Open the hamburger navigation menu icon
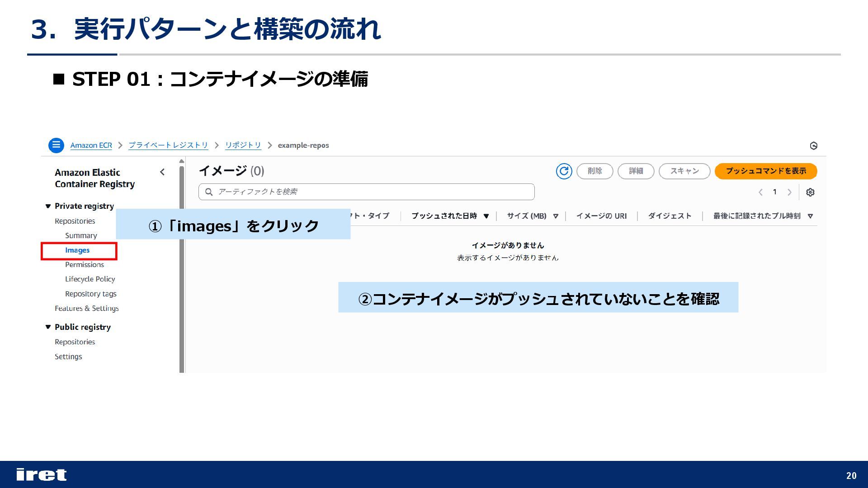This screenshot has width=868, height=488. pyautogui.click(x=56, y=145)
